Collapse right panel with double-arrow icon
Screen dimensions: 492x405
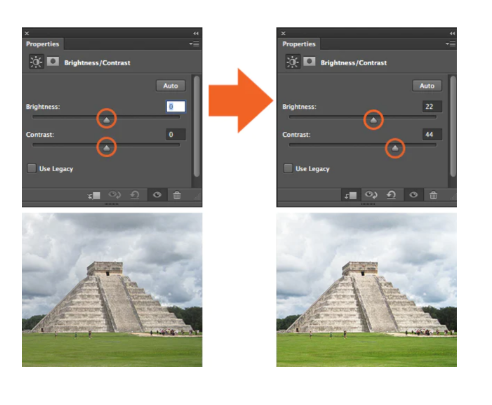point(452,33)
